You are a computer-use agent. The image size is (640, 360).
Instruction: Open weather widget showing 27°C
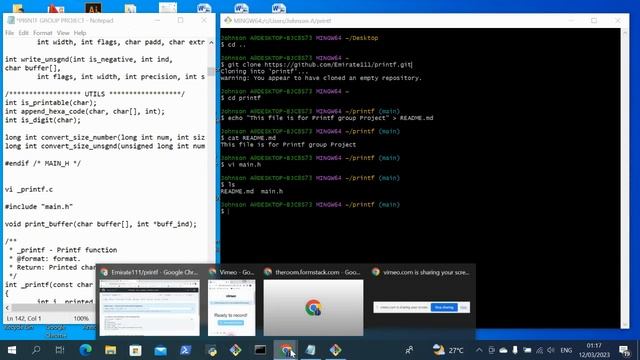point(448,350)
